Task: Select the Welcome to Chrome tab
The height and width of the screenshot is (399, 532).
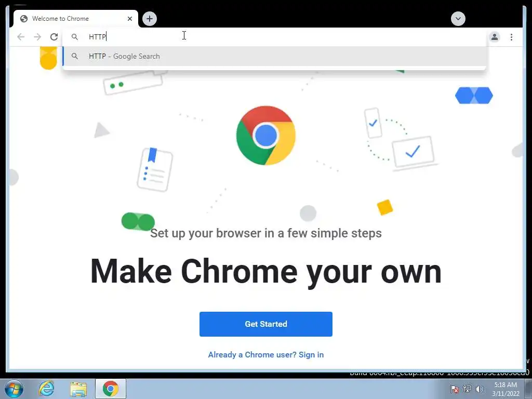Action: (x=75, y=19)
